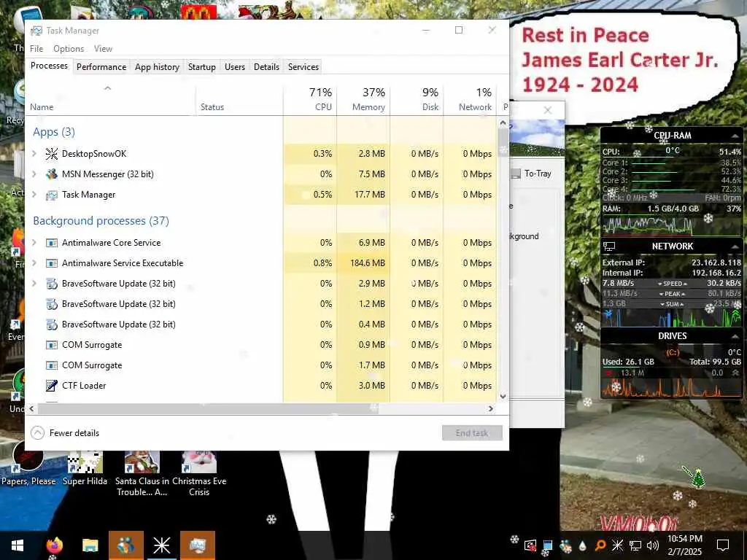Expand the DesktopSnowOK app entry
The height and width of the screenshot is (560, 747).
click(x=34, y=153)
